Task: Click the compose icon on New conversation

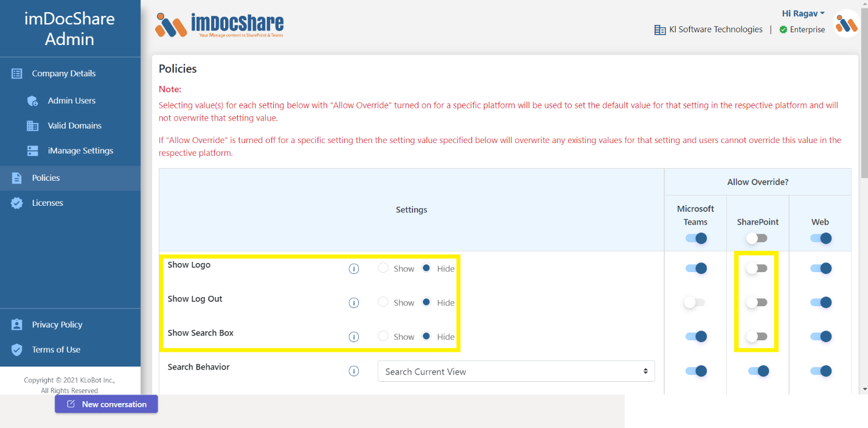Action: click(71, 404)
